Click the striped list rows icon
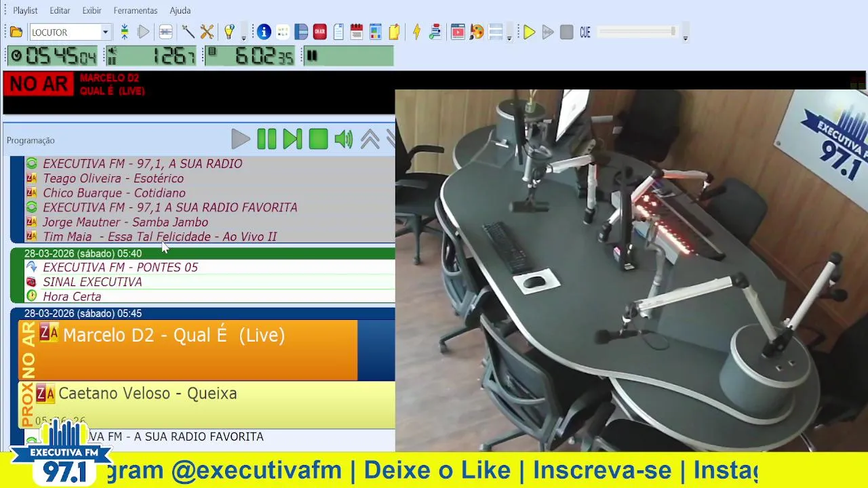The image size is (868, 488). pos(496,32)
